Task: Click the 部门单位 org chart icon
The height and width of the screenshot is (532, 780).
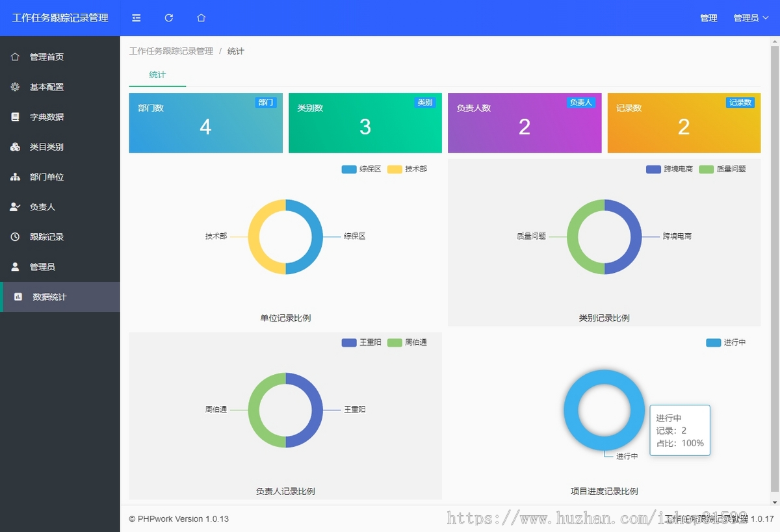Action: 15,177
